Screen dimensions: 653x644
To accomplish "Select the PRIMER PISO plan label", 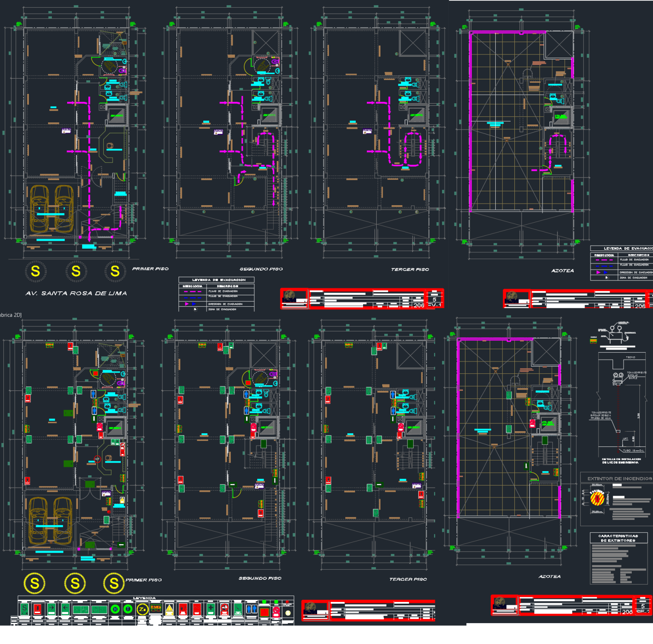I will tap(151, 268).
